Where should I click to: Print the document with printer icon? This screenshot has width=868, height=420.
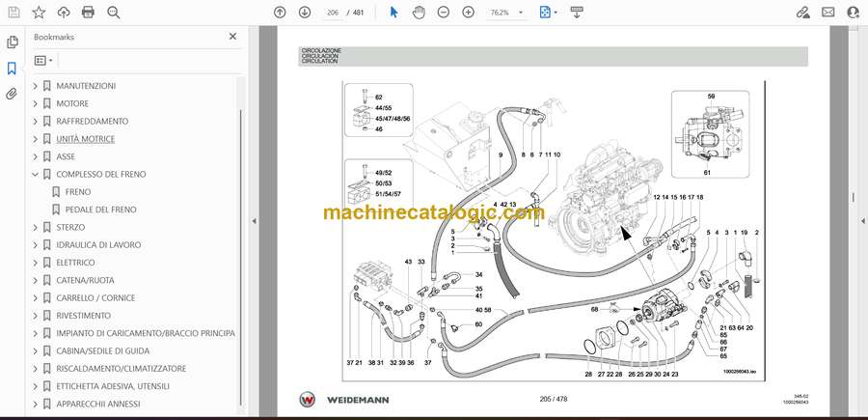click(x=88, y=13)
